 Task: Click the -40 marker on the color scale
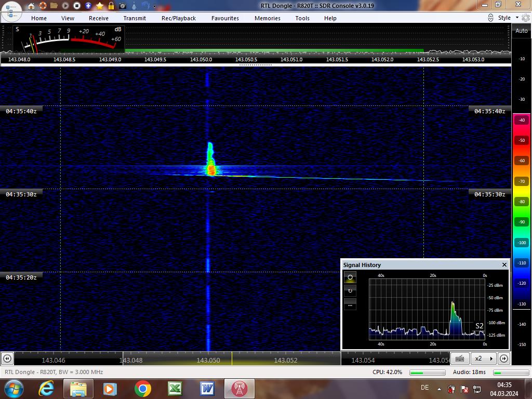(x=522, y=120)
